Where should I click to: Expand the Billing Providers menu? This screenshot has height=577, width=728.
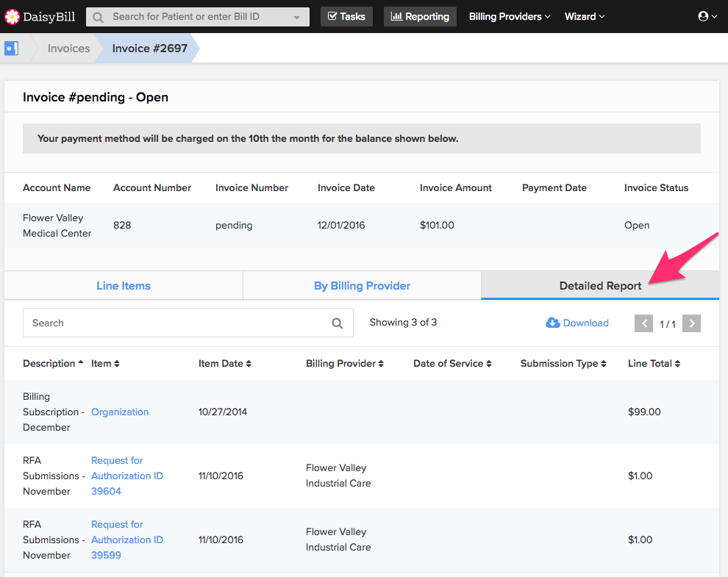click(x=510, y=17)
